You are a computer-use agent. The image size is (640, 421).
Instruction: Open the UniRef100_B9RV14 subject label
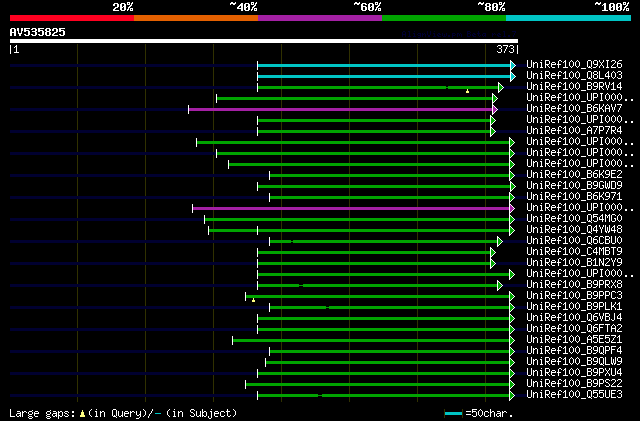[574, 86]
